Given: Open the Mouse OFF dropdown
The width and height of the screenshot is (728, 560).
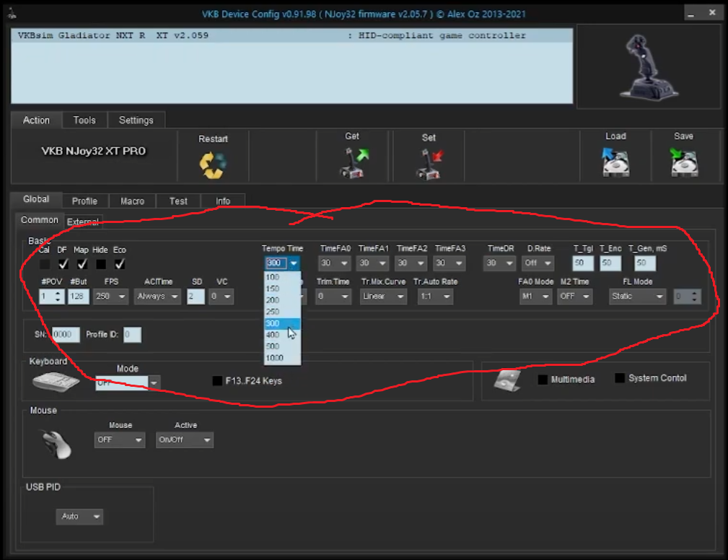Looking at the screenshot, I should point(119,439).
